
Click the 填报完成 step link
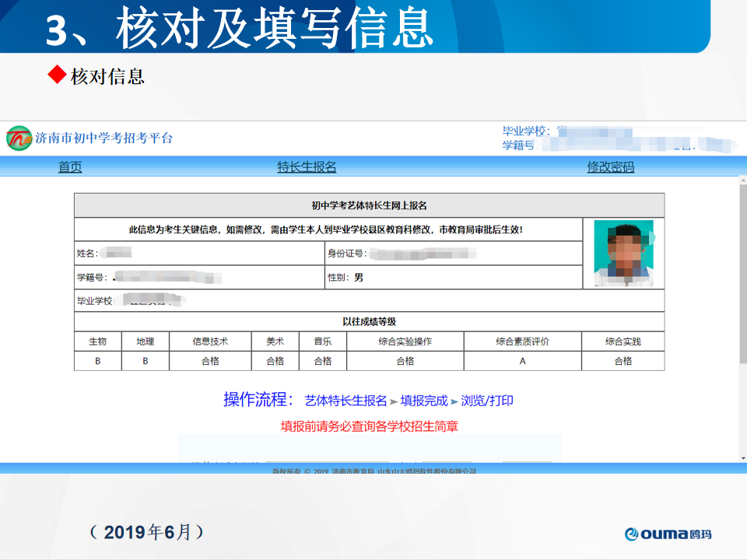pyautogui.click(x=424, y=401)
